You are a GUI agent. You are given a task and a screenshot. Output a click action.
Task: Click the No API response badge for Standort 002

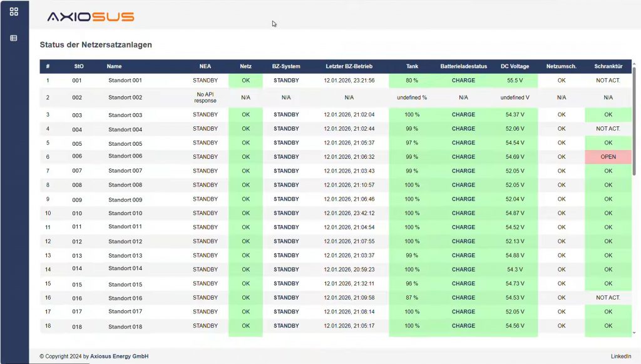(x=205, y=97)
